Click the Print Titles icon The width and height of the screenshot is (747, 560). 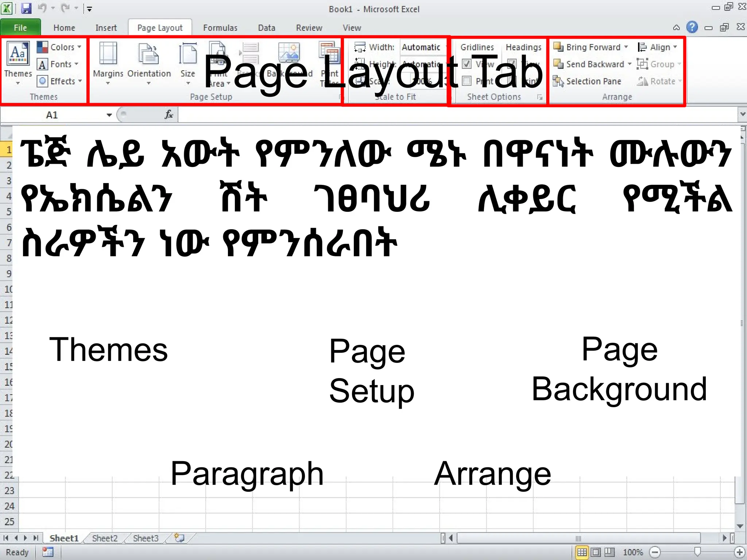point(329,53)
